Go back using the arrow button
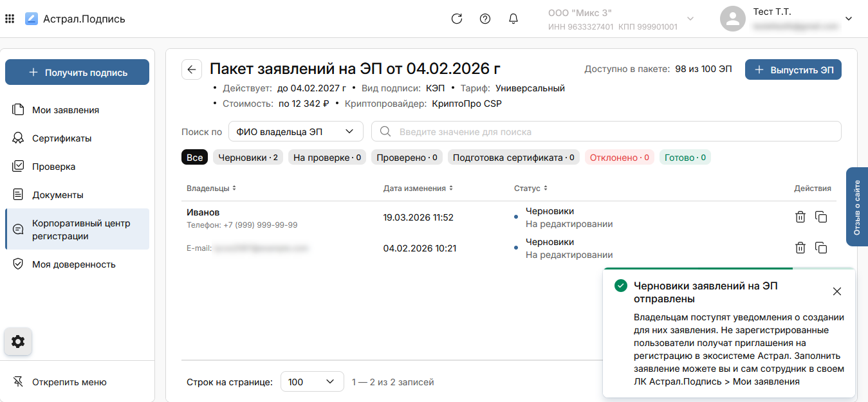 (x=192, y=69)
